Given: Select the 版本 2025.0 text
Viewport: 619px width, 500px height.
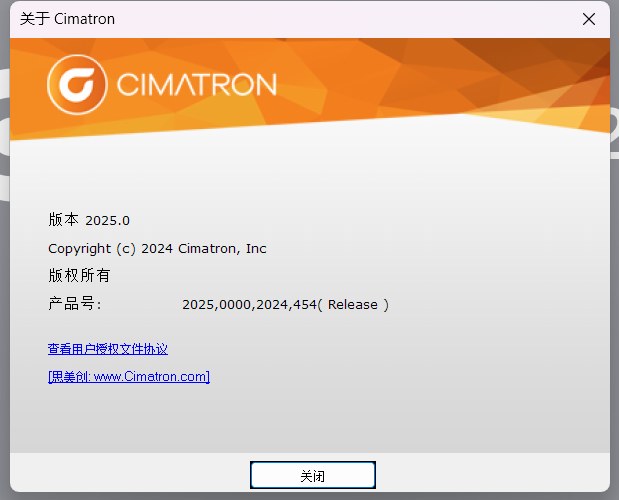Looking at the screenshot, I should point(89,220).
